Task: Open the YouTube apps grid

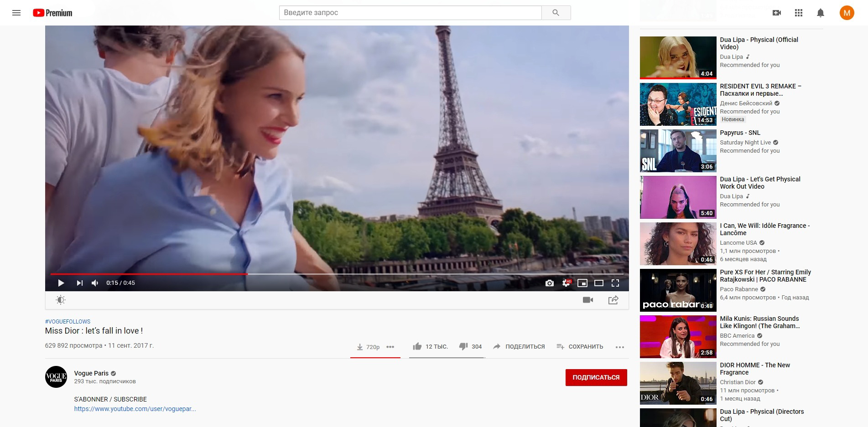Action: [x=798, y=13]
